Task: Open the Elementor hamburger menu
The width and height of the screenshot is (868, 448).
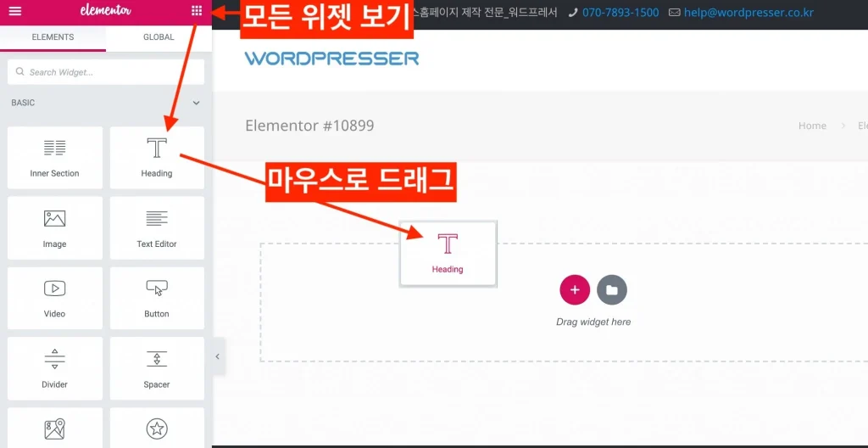Action: pos(15,11)
